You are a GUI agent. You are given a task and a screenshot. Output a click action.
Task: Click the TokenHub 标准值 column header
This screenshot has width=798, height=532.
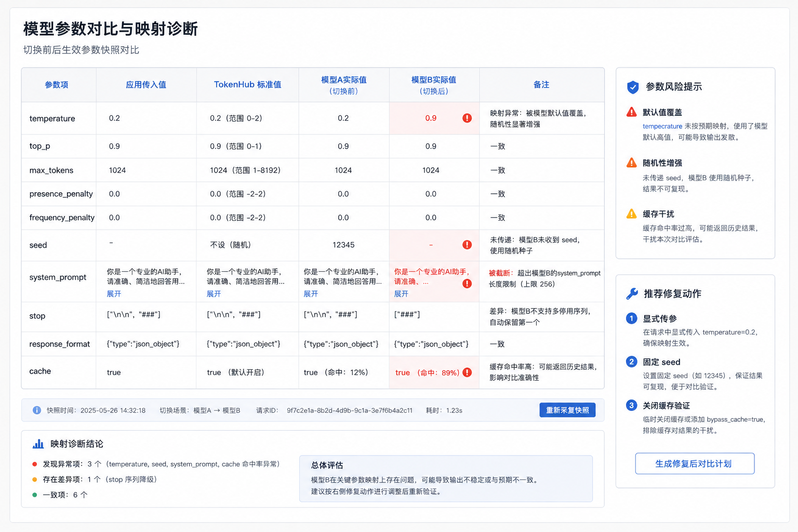point(248,85)
